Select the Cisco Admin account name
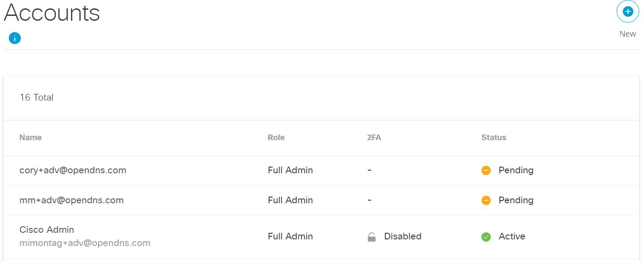 click(x=47, y=230)
